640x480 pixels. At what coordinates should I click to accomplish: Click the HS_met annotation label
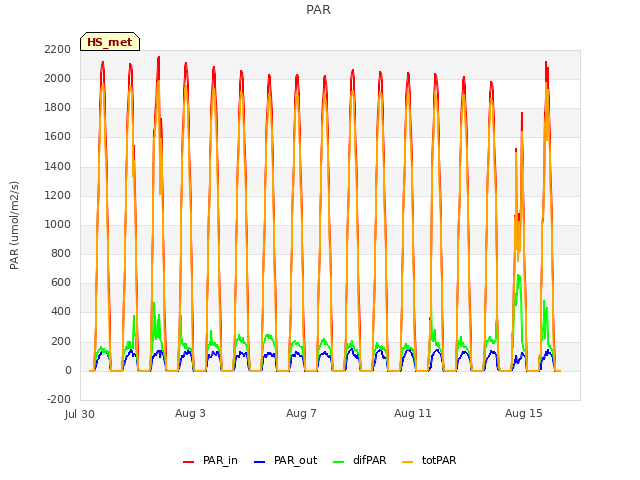(110, 42)
